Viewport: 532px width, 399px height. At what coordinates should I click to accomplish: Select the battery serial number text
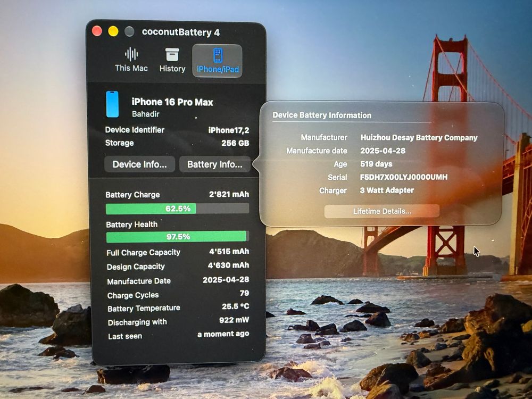404,177
